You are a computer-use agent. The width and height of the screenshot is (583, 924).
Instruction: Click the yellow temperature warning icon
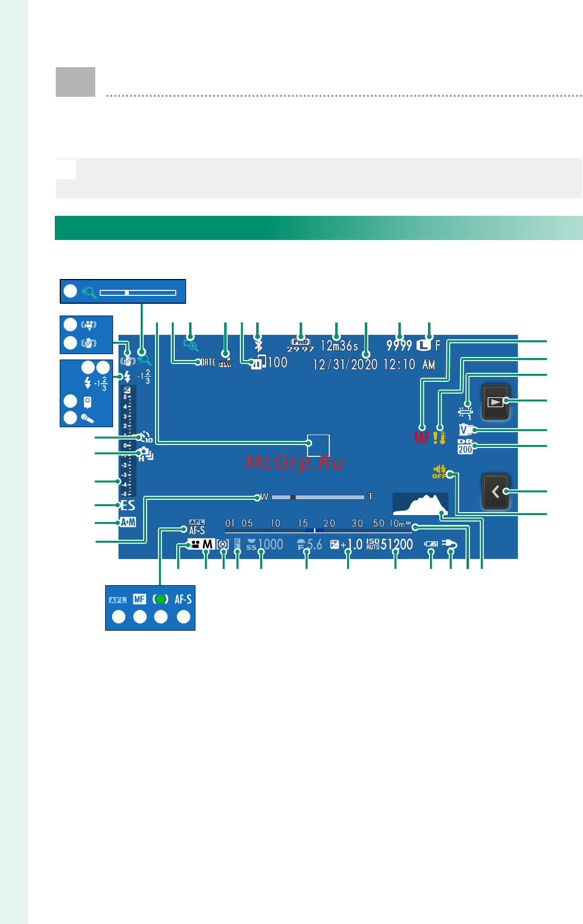coord(439,438)
